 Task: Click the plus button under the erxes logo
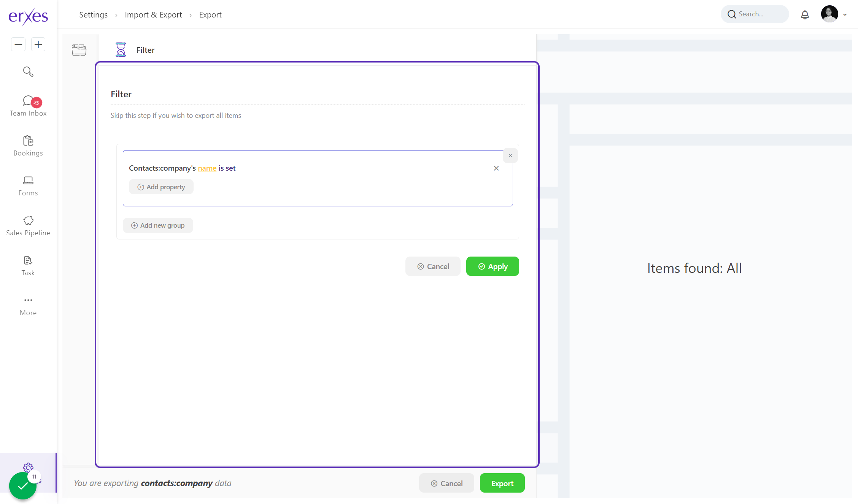38,44
